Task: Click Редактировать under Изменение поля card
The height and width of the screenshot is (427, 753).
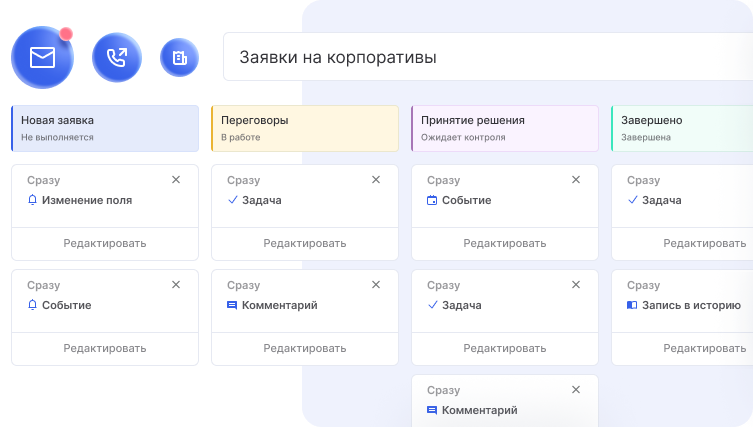Action: tap(105, 243)
